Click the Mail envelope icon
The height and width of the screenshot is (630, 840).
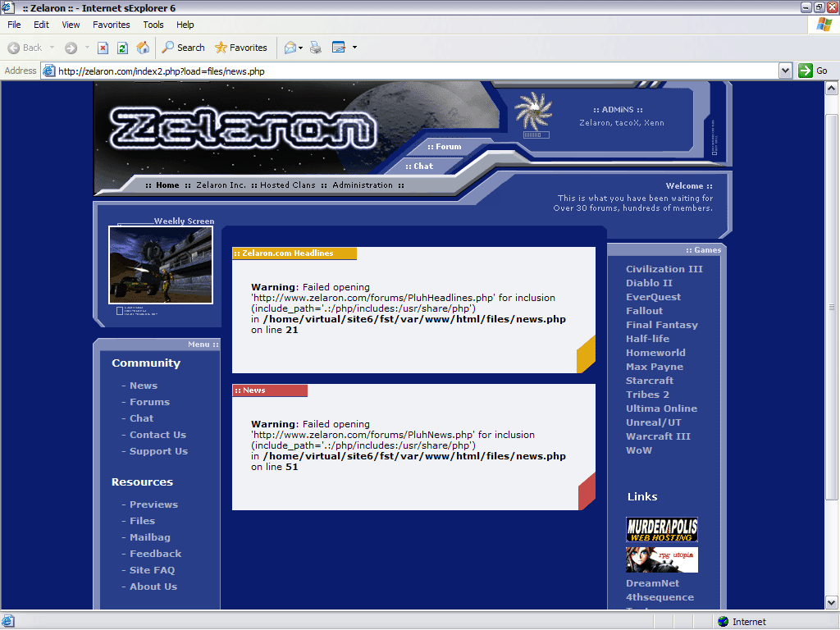click(290, 48)
